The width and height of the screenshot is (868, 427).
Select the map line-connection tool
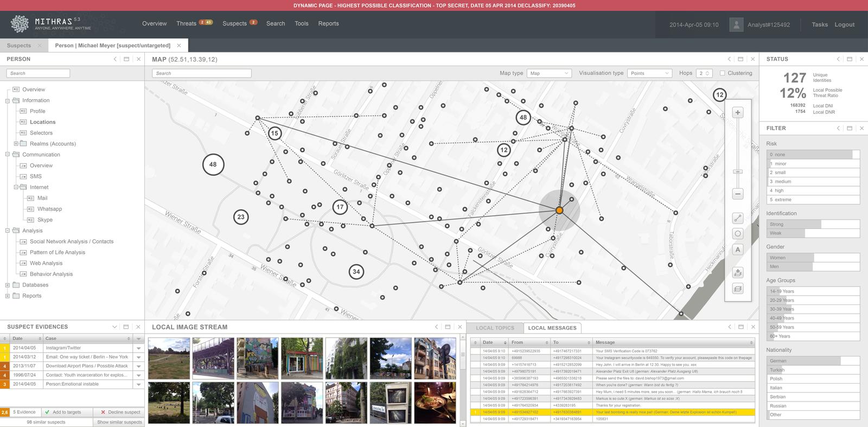(x=738, y=218)
